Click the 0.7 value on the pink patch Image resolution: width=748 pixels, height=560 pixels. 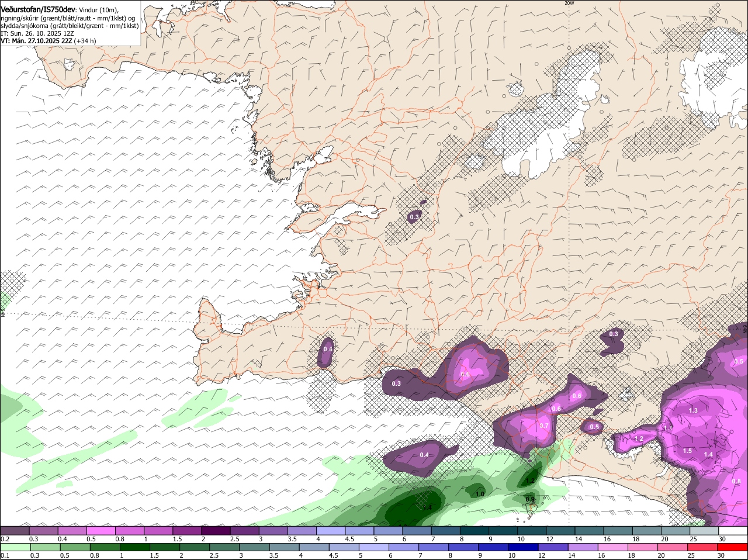544,426
